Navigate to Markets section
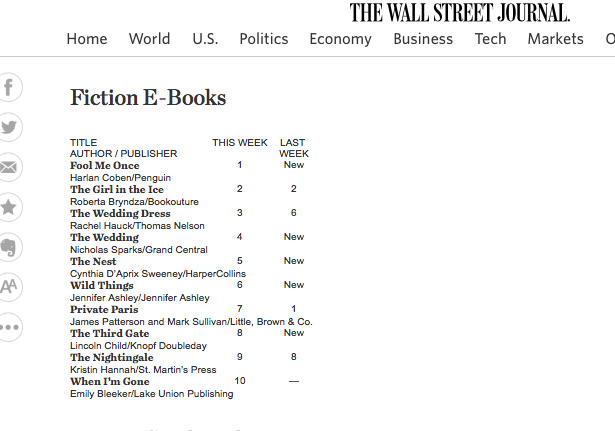 pyautogui.click(x=555, y=39)
